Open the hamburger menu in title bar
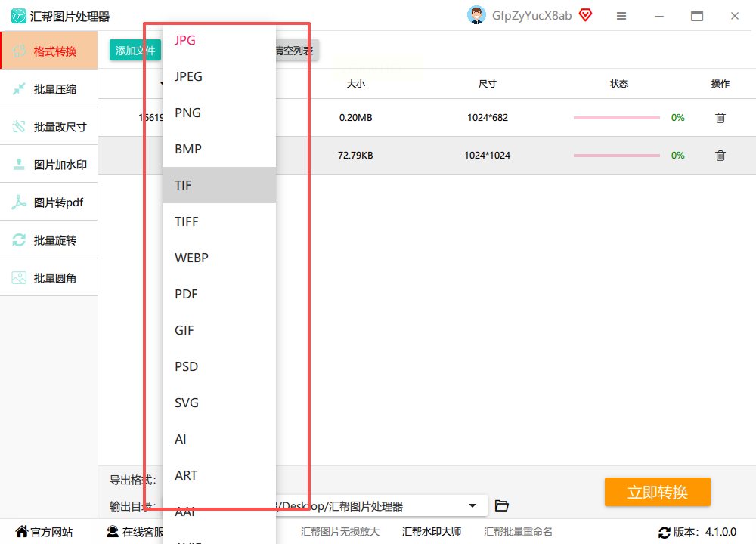 click(x=621, y=16)
